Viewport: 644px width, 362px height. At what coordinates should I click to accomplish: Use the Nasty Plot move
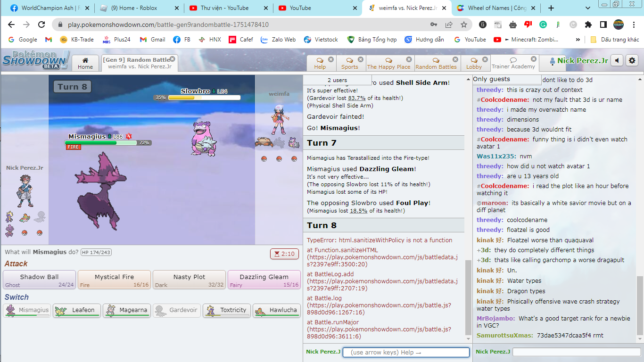coord(190,280)
